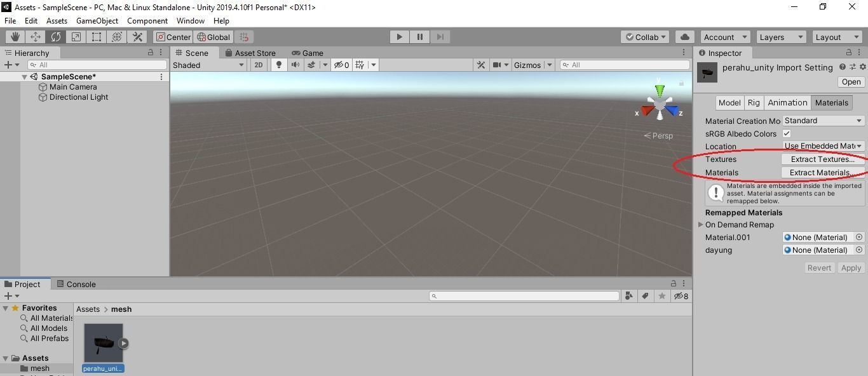Toggle Global handle rotation
Viewport: 868px width, 376px height.
(x=214, y=37)
